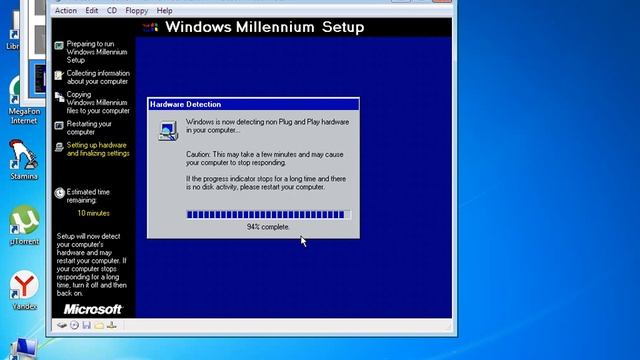Viewport: 640px width, 360px height.
Task: Open the Edit menu
Action: [91, 11]
